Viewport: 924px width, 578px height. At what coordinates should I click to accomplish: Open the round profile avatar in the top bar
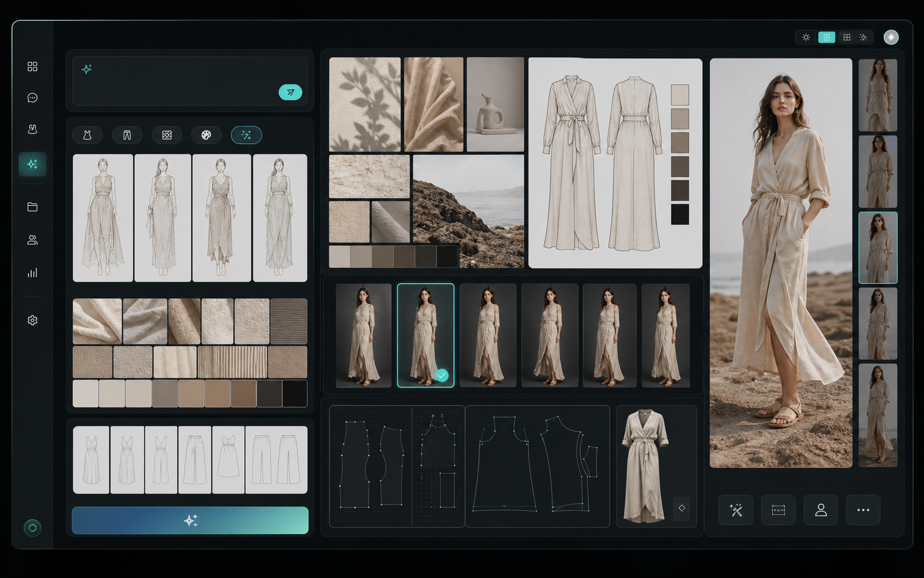click(891, 37)
